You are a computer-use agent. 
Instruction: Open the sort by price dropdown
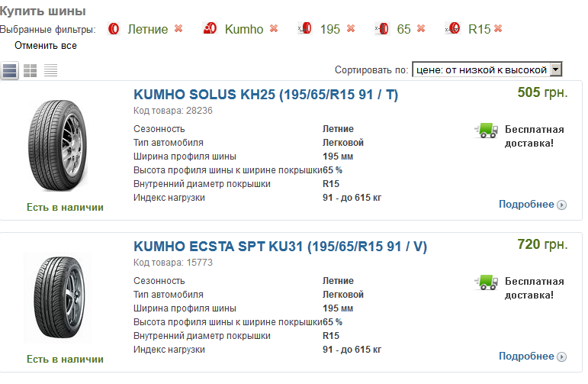point(487,69)
